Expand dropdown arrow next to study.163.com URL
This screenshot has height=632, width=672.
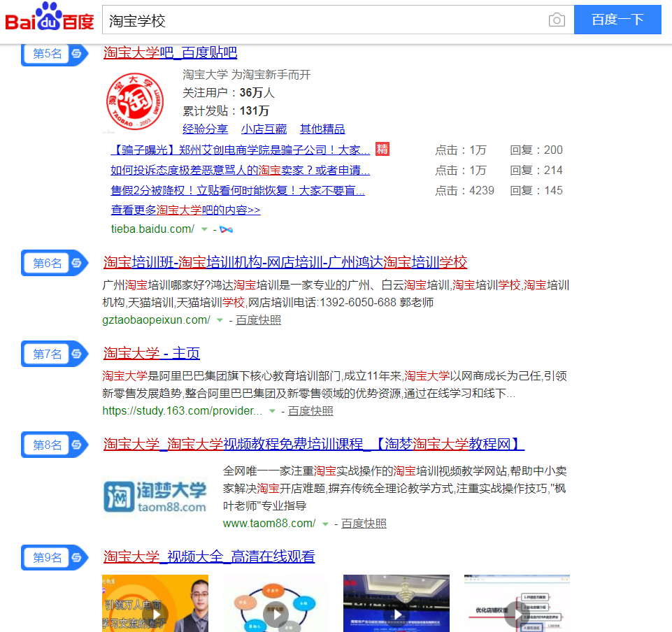tap(272, 411)
